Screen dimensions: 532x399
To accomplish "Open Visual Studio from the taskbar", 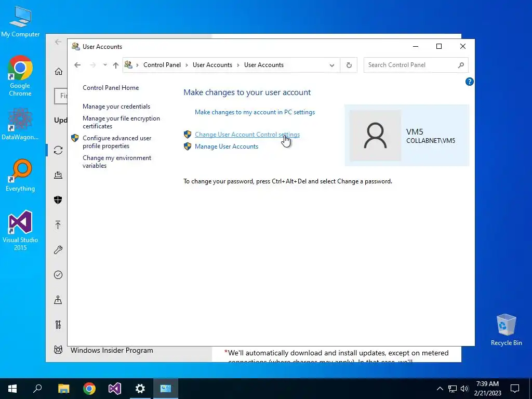I will pyautogui.click(x=115, y=389).
